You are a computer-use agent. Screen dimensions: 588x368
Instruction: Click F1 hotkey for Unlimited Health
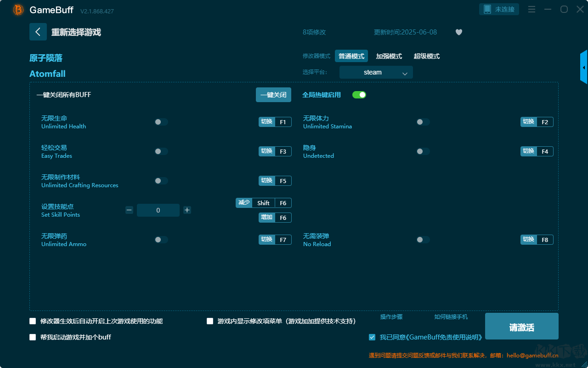(x=275, y=122)
